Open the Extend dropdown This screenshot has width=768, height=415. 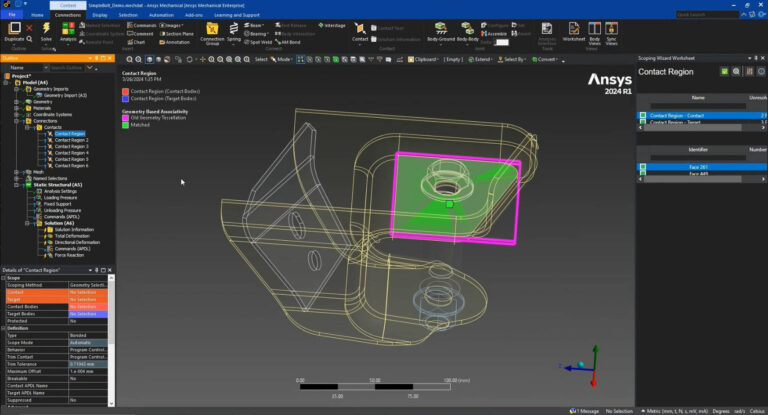point(480,59)
